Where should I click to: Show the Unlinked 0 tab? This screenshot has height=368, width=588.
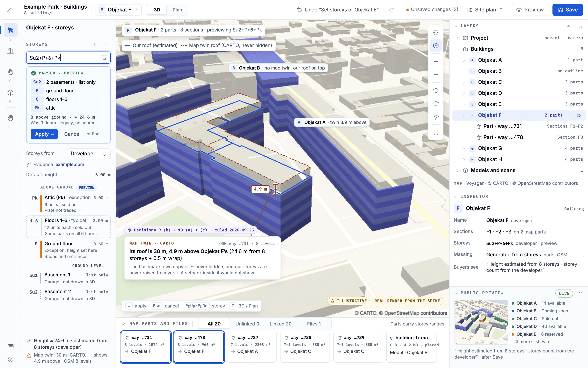[247, 324]
